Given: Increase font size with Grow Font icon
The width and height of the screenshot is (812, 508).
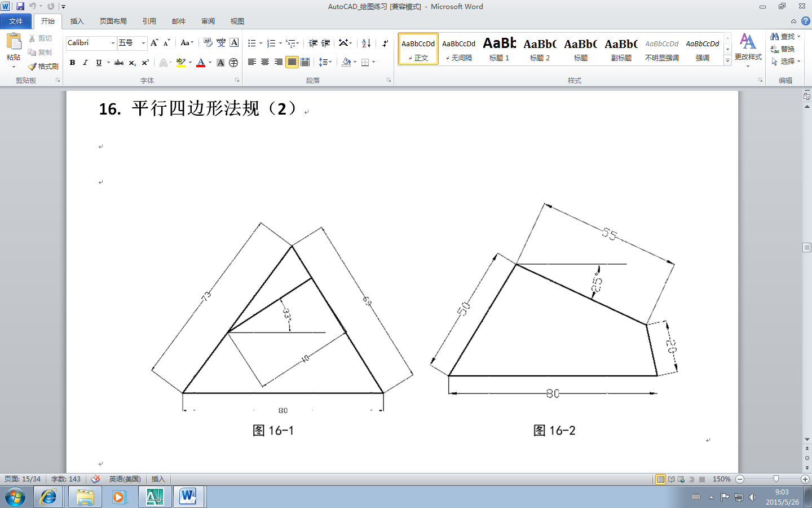Looking at the screenshot, I should (154, 43).
